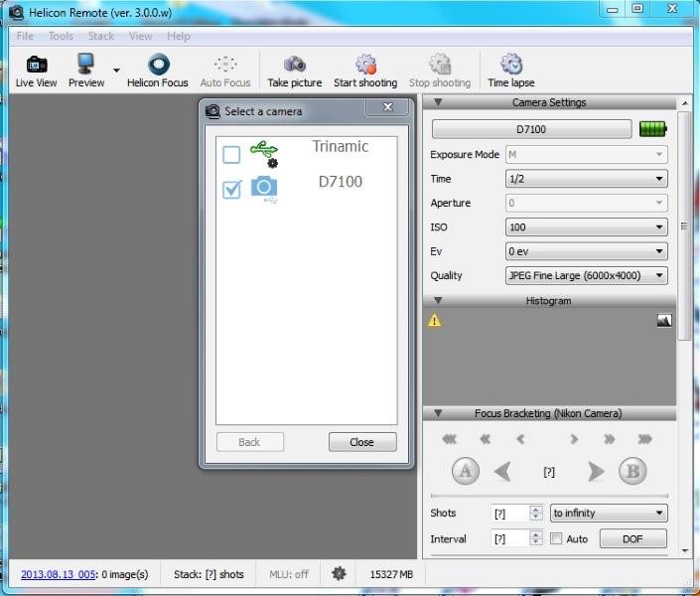
Task: Click the histogram warning triangle icon
Action: point(434,320)
